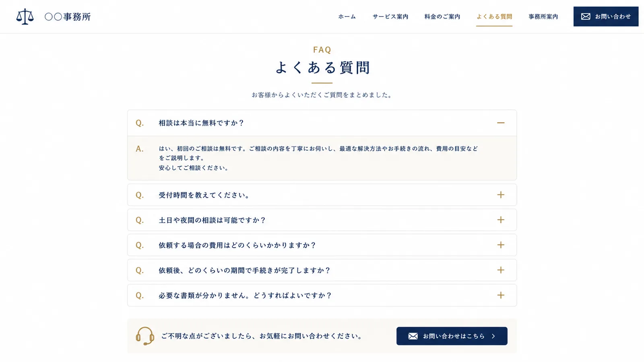Image resolution: width=644 pixels, height=362 pixels.
Task: Click the subtitle お客様からよくいただくご質問をまとめました。
Action: (x=322, y=95)
